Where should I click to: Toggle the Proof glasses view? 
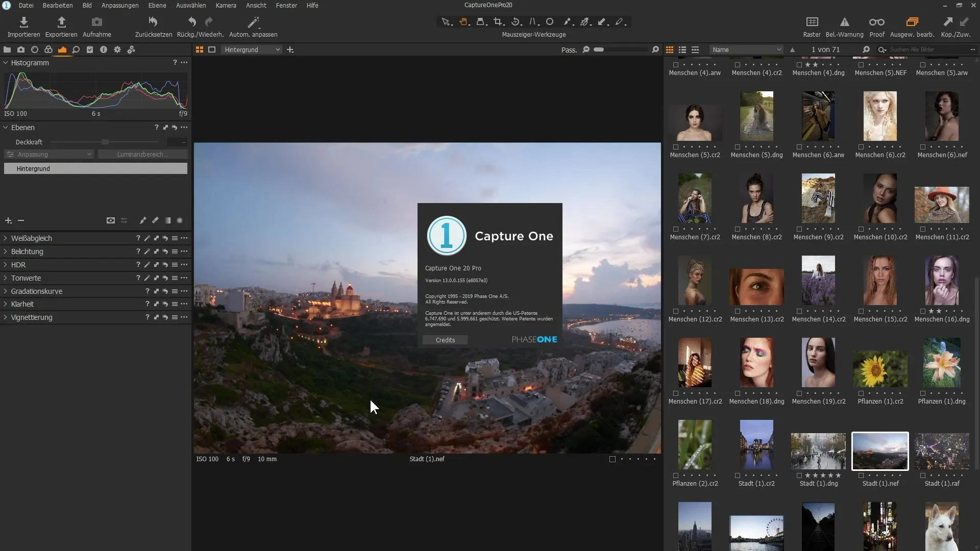pos(877,22)
